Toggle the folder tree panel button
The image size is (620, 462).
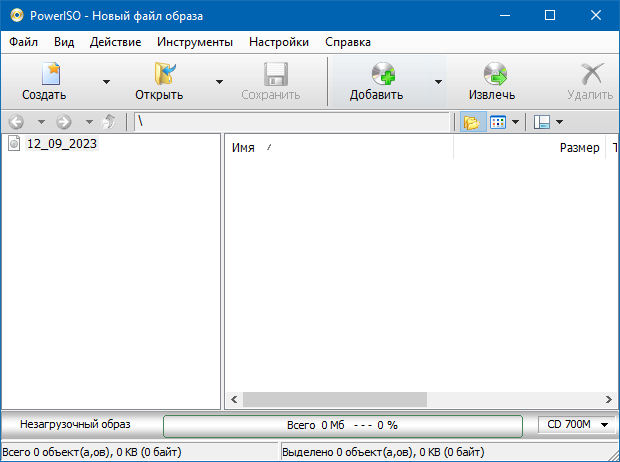[471, 122]
